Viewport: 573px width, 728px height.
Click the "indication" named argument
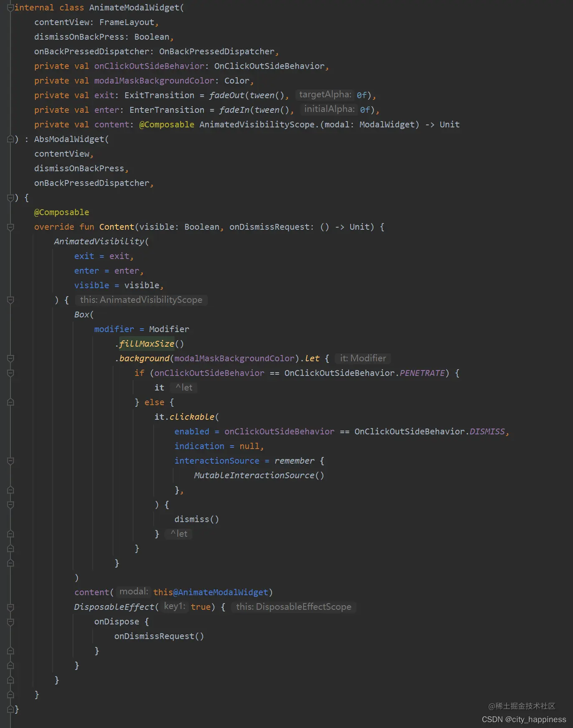(199, 446)
